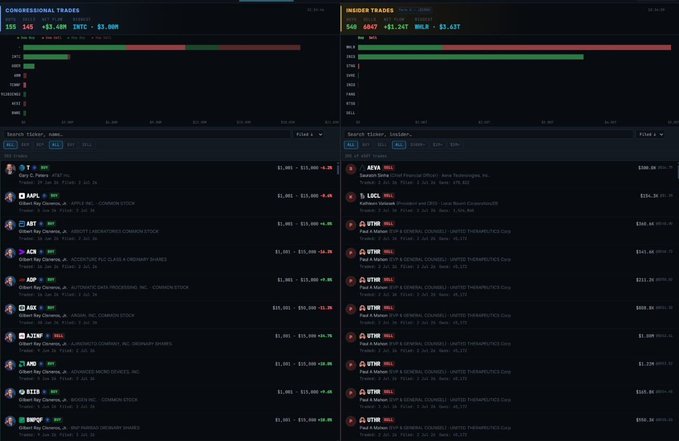The width and height of the screenshot is (679, 441).
Task: Click the party badge icon next to AAPL
Action: click(44, 196)
